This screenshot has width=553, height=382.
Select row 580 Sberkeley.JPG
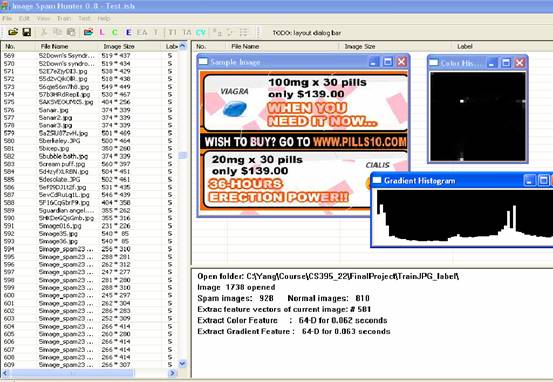(89, 141)
